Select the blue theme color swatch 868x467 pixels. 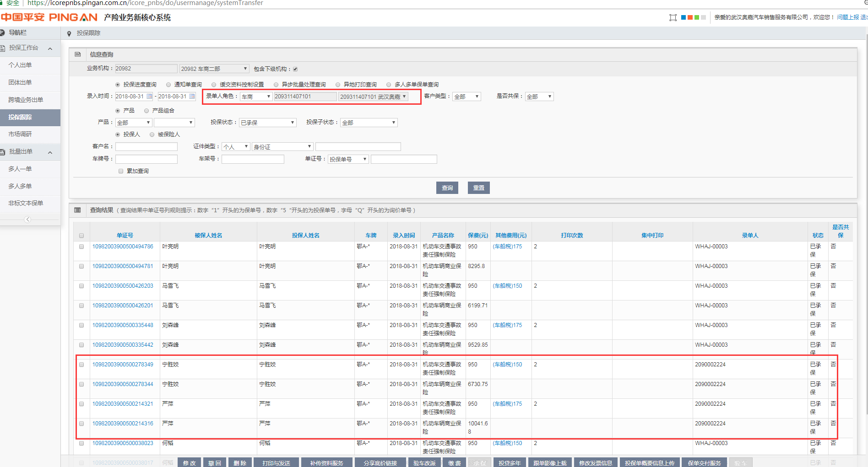tap(684, 18)
